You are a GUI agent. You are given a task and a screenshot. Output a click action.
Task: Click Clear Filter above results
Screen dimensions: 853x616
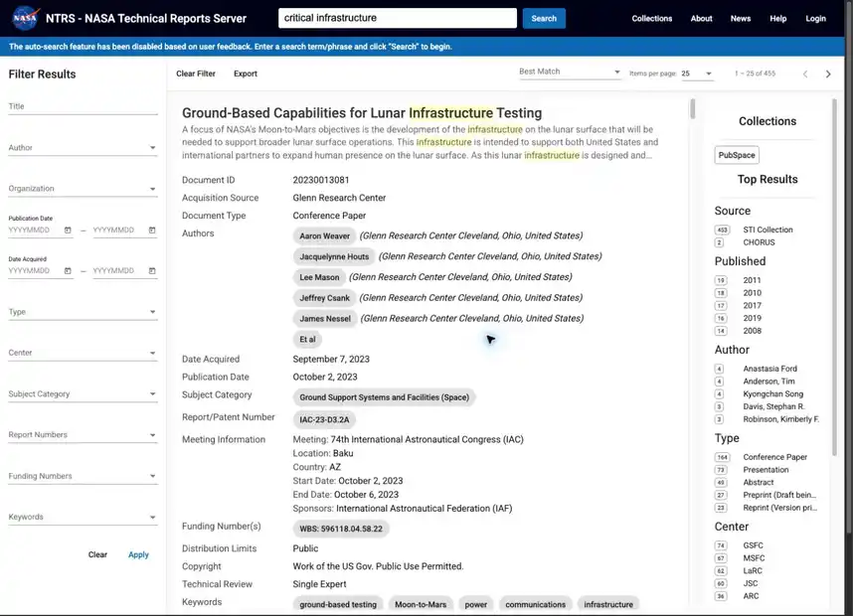coord(196,74)
